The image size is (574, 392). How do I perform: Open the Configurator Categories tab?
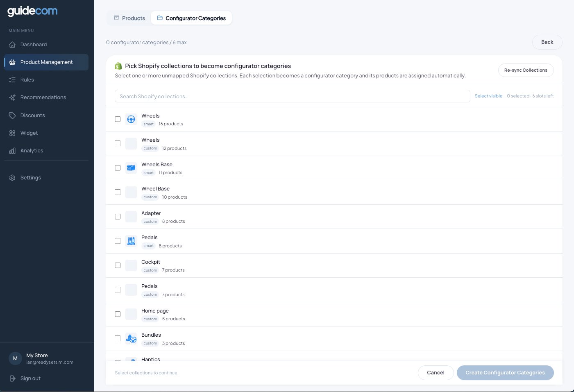tap(191, 18)
